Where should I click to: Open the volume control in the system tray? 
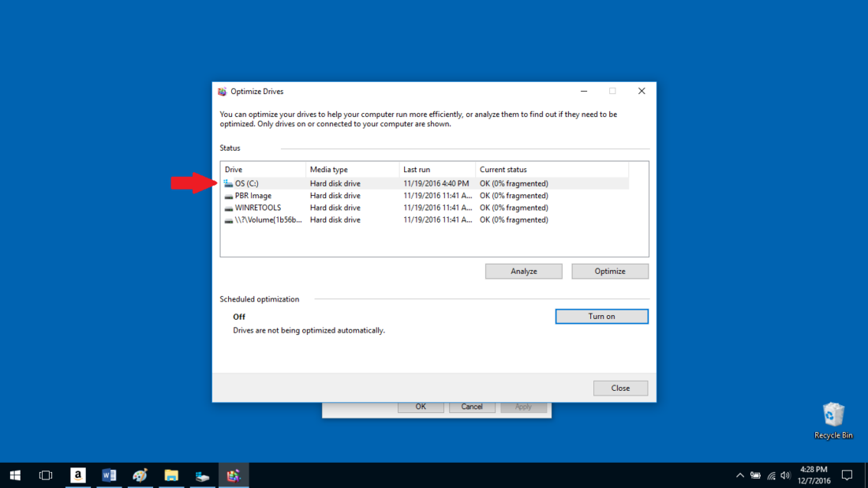[x=785, y=475]
